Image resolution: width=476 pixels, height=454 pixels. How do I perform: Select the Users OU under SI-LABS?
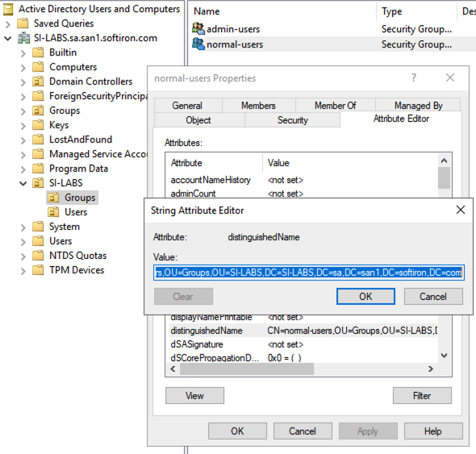pyautogui.click(x=76, y=212)
